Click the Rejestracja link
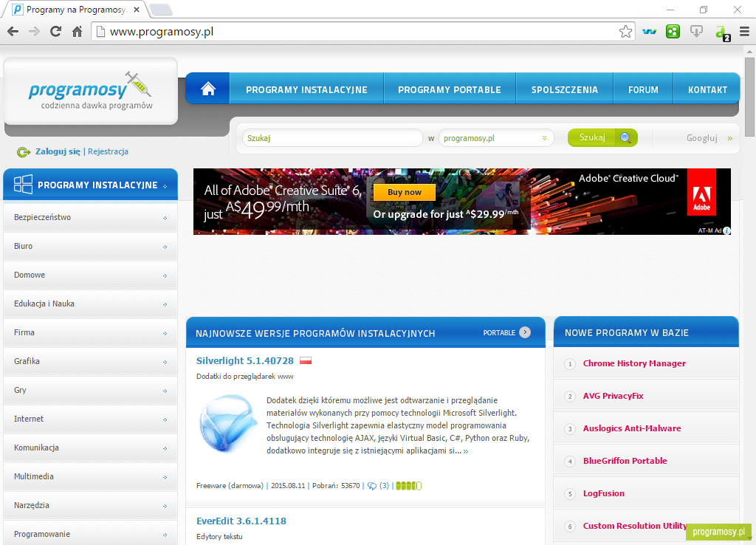Viewport: 756px width, 545px height. (108, 151)
